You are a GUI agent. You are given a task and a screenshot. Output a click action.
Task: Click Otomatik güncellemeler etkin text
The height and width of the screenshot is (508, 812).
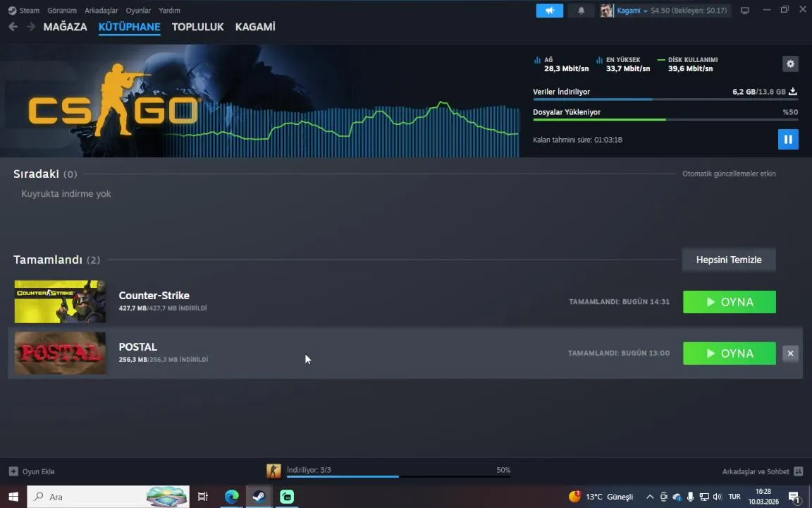(x=729, y=174)
